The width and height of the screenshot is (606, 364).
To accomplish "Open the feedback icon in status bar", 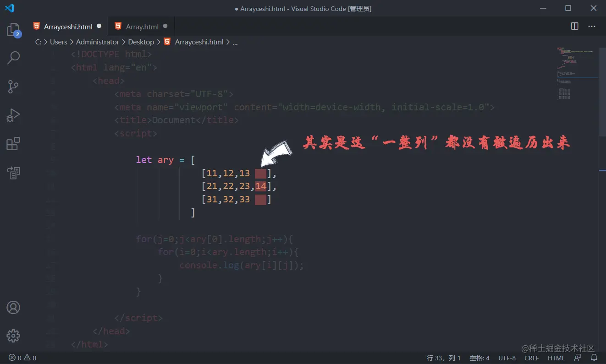I will 578,358.
